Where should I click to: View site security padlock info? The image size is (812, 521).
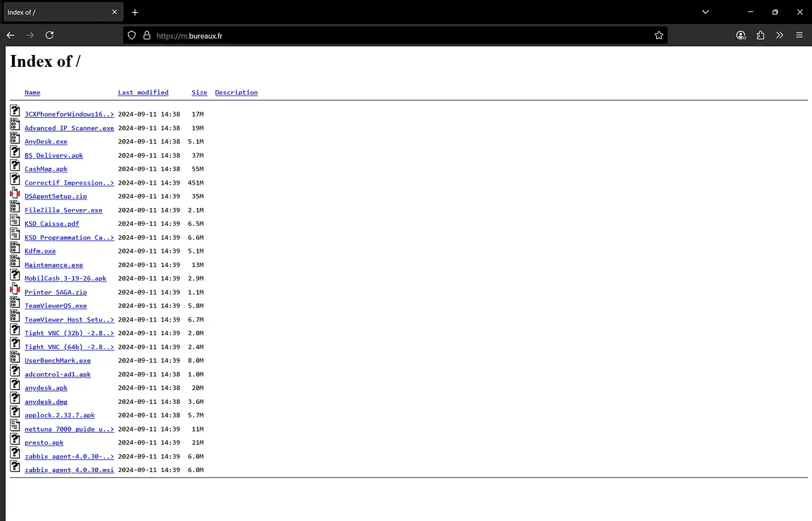[x=146, y=35]
